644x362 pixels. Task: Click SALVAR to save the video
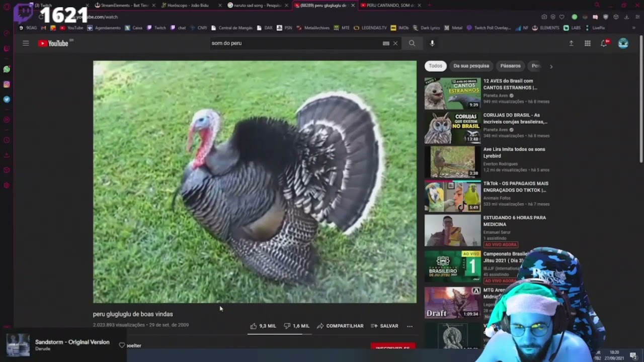[384, 326]
